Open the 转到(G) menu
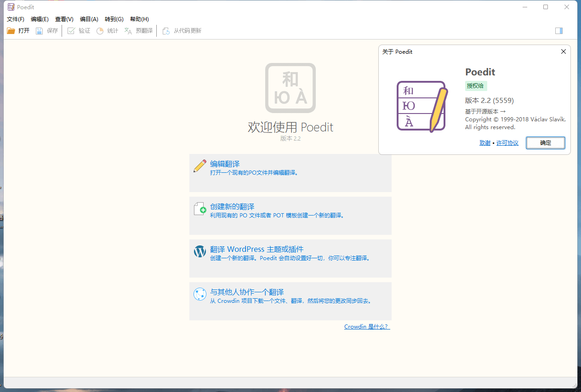581x392 pixels. click(114, 19)
